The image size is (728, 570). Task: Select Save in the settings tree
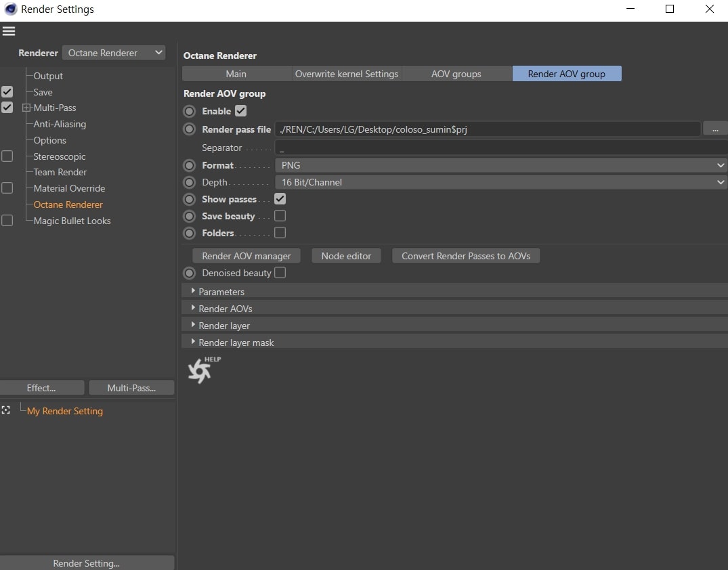click(43, 92)
